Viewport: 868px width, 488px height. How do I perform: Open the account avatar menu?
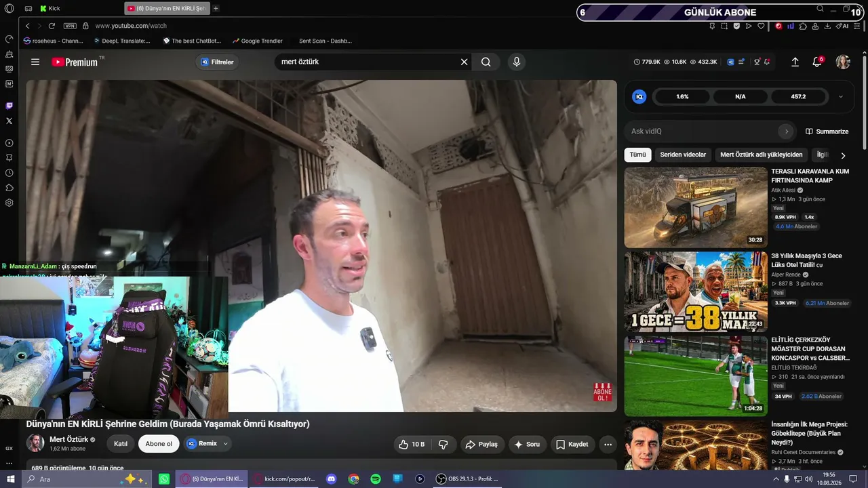click(x=843, y=62)
